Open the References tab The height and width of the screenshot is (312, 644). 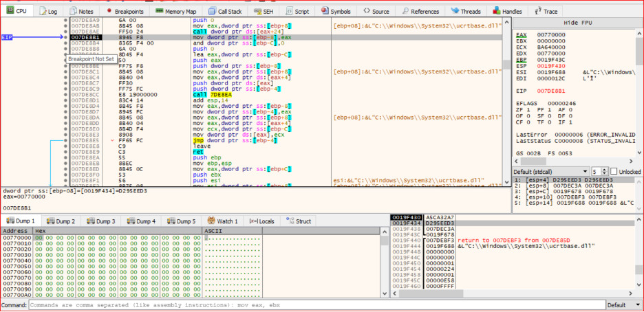tap(420, 12)
